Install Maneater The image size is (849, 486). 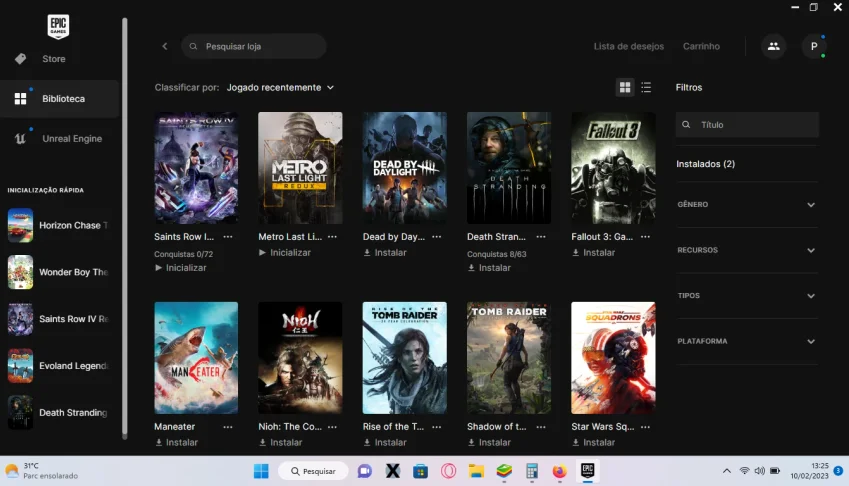tap(177, 442)
